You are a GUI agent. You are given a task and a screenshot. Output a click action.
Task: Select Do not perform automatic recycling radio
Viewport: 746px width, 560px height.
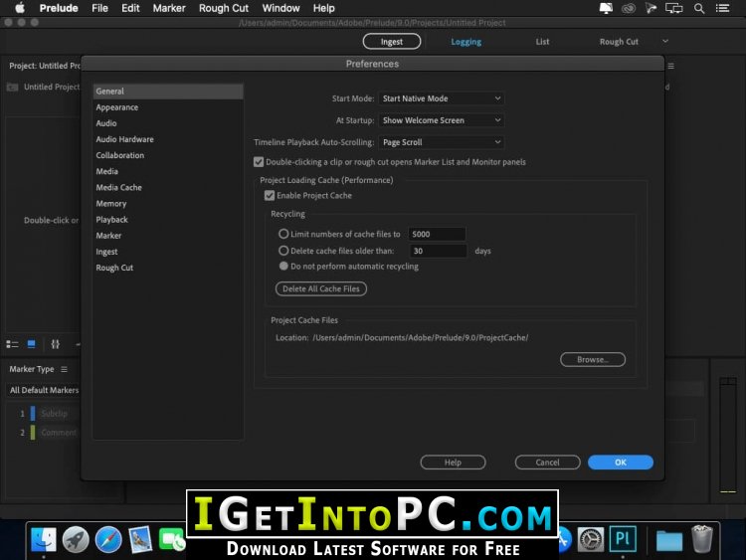283,266
